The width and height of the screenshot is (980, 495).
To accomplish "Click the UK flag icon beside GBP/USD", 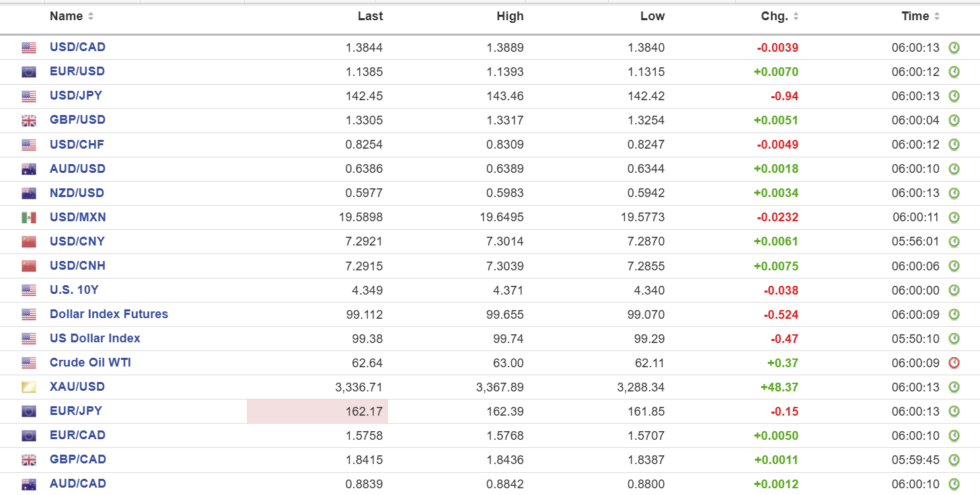I will (x=29, y=121).
